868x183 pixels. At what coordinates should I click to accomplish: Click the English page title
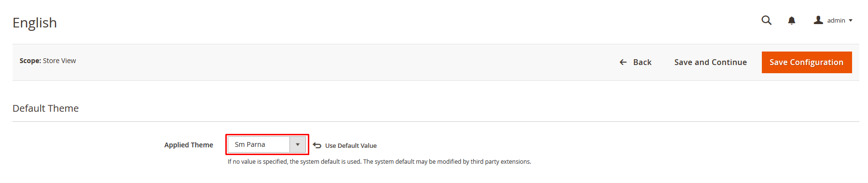(35, 23)
